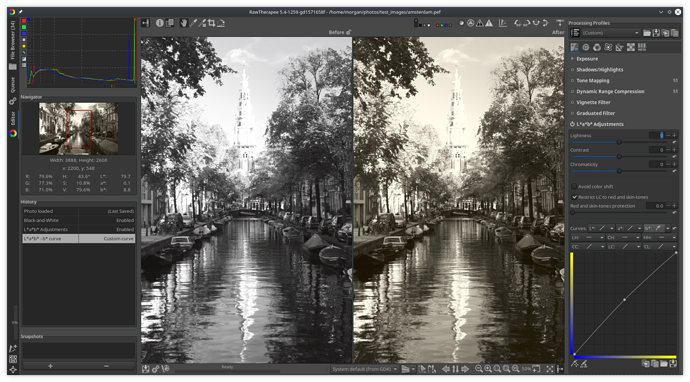The width and height of the screenshot is (690, 382).
Task: Enable Avoid color shift checkbox
Action: tap(574, 186)
